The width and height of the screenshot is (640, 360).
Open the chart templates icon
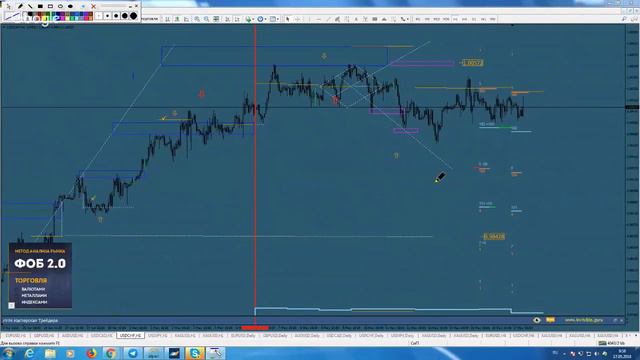point(272,19)
